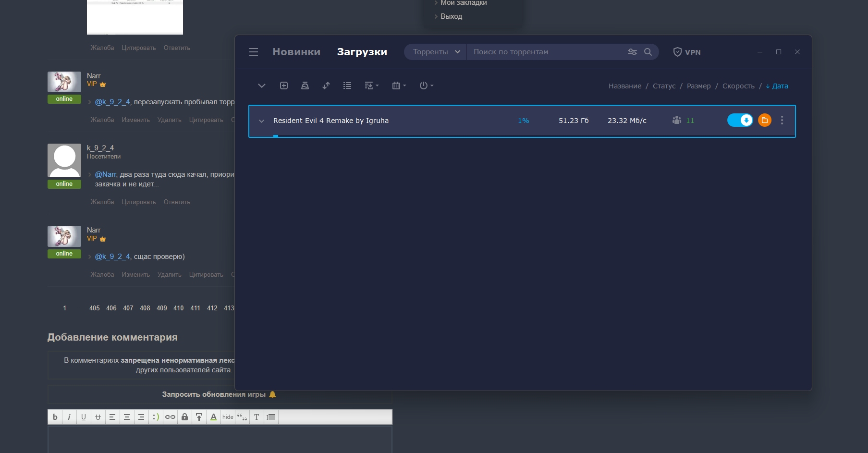Open the orange folder for Resident Evil 4
The width and height of the screenshot is (868, 453).
click(764, 121)
